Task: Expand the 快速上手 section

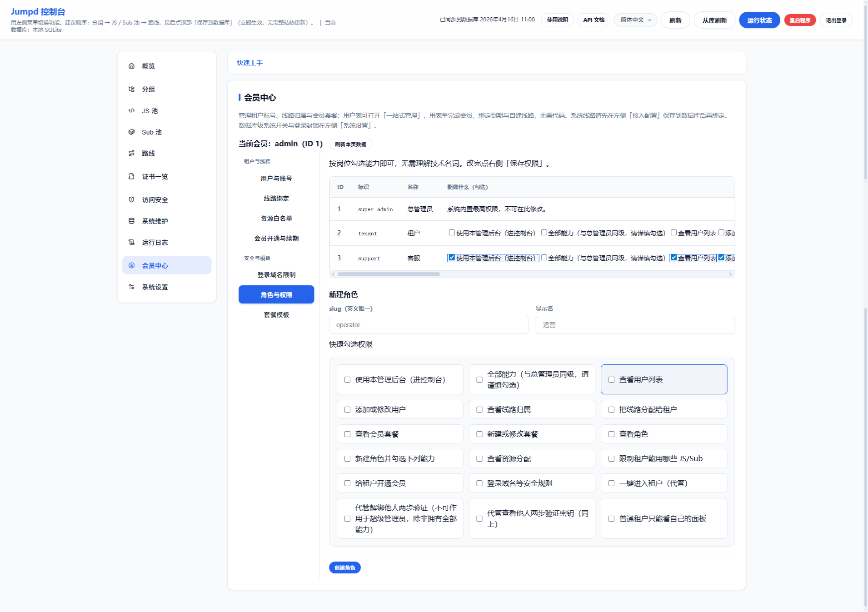Action: pyautogui.click(x=249, y=63)
